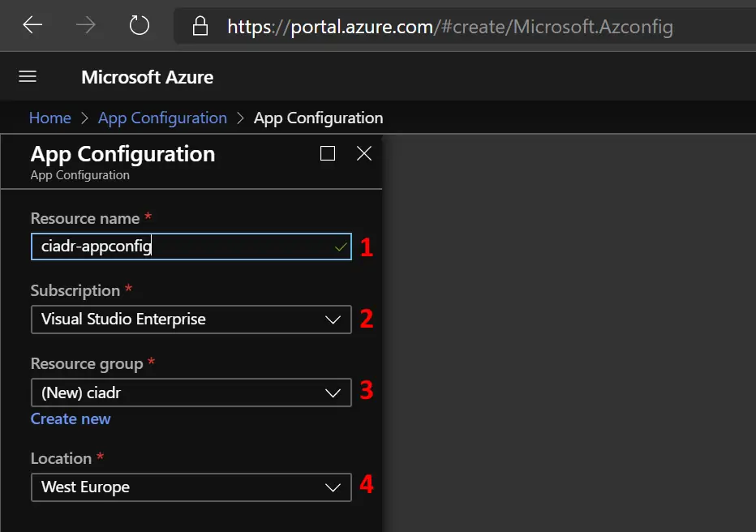Expand the Resource group dropdown chevron

pyautogui.click(x=333, y=393)
